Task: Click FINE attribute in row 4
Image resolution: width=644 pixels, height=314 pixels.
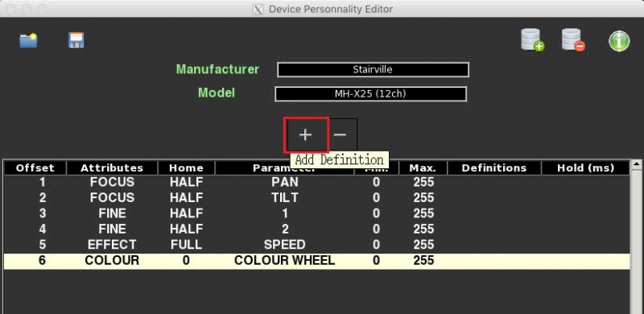Action: click(112, 229)
